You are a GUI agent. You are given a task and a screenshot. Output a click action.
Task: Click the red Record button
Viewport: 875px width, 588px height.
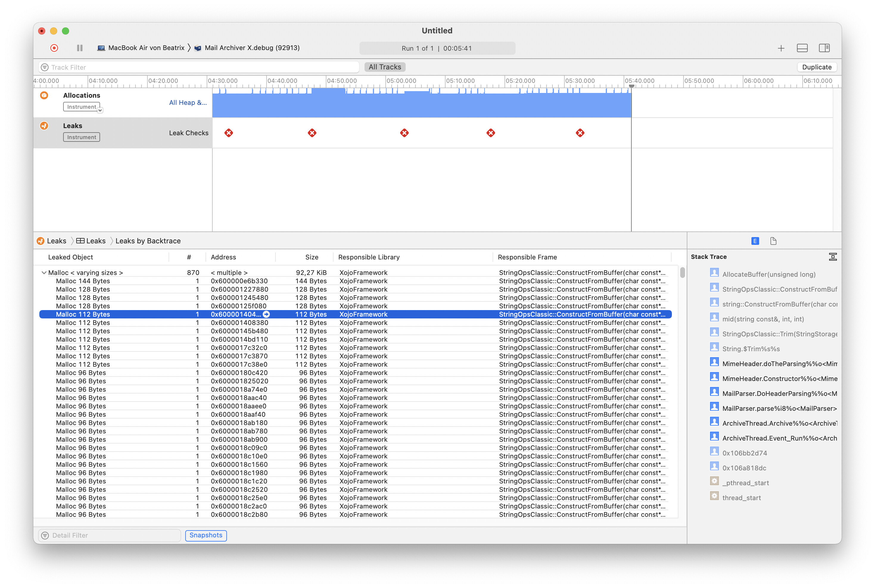pyautogui.click(x=55, y=48)
